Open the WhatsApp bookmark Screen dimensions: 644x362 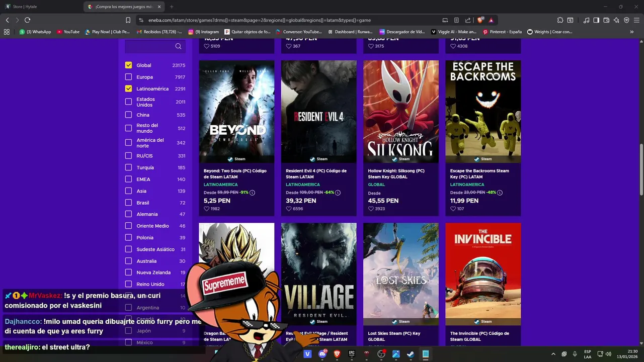(35, 32)
